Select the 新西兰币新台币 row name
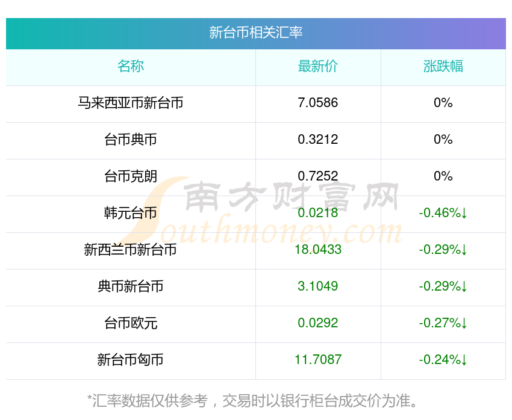 (x=131, y=250)
